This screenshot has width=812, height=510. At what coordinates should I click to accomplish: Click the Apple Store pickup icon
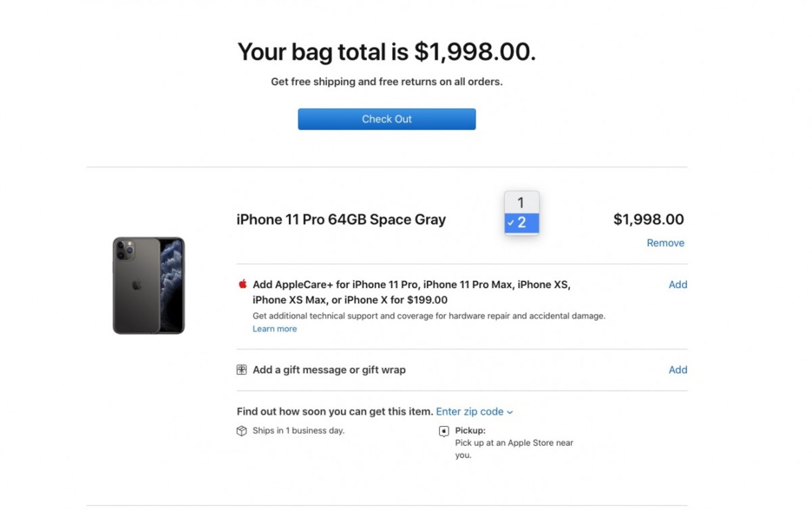click(x=444, y=431)
